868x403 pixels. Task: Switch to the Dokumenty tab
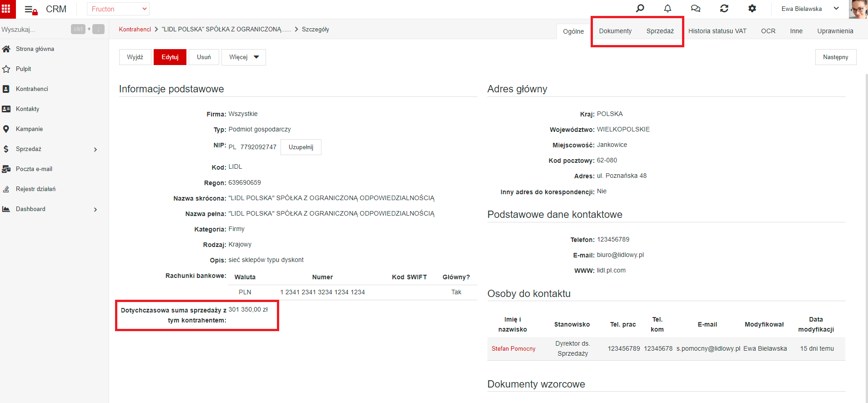pyautogui.click(x=615, y=31)
